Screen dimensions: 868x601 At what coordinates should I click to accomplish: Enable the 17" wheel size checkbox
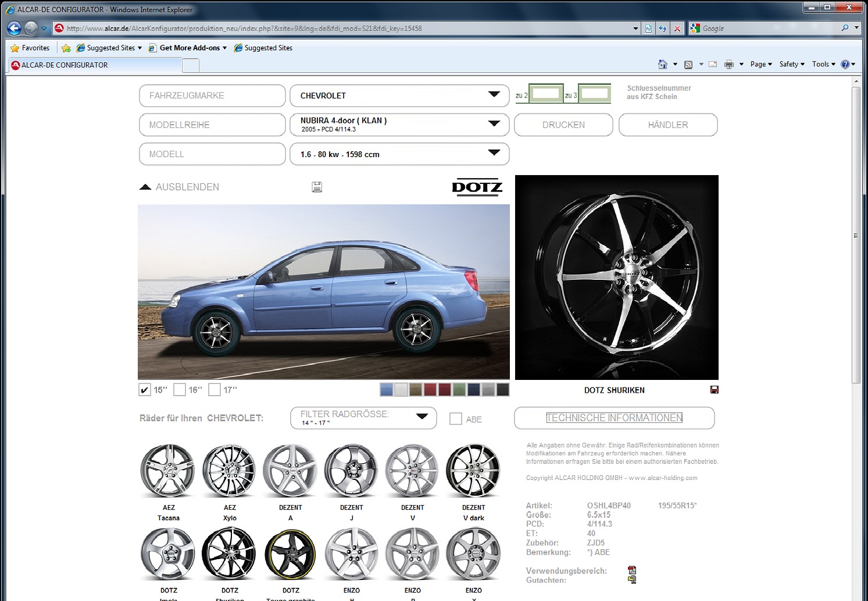tap(215, 390)
